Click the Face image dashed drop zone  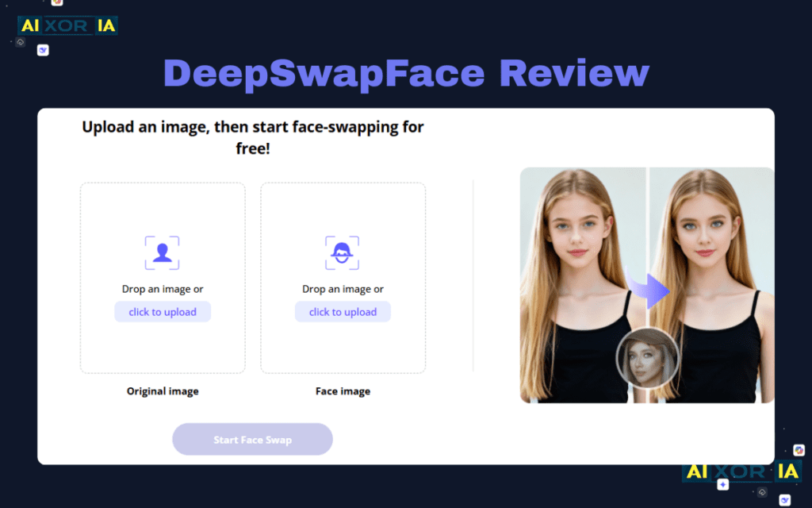pyautogui.click(x=343, y=214)
